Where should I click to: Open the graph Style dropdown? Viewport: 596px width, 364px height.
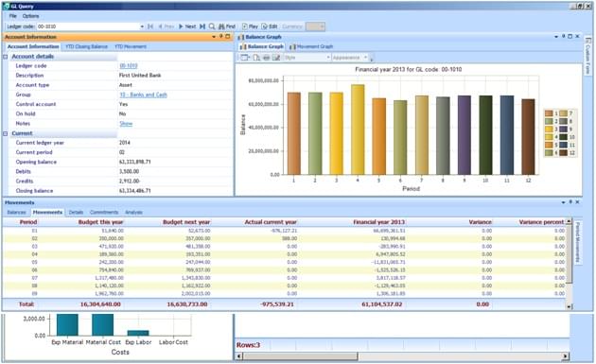pos(307,58)
